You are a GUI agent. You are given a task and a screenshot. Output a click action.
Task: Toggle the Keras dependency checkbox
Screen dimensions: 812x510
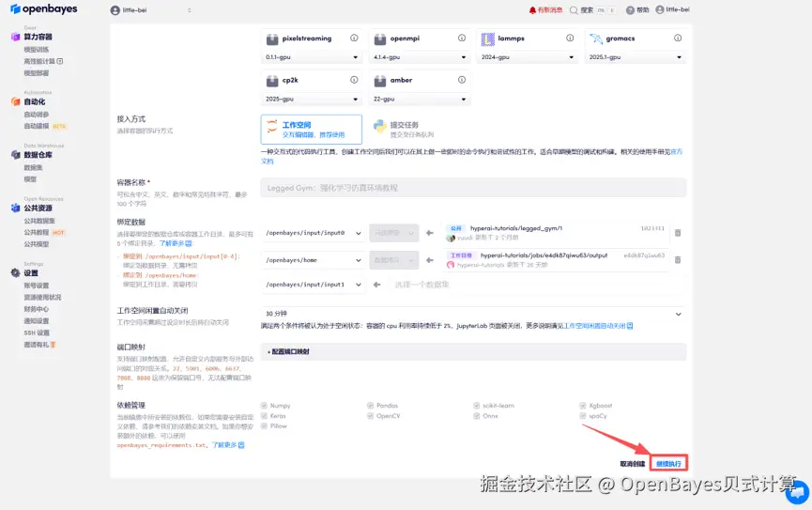pos(264,416)
